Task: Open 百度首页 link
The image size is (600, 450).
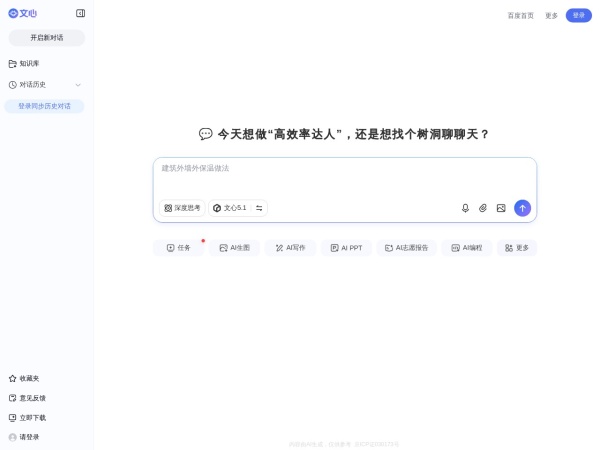Action: point(520,16)
